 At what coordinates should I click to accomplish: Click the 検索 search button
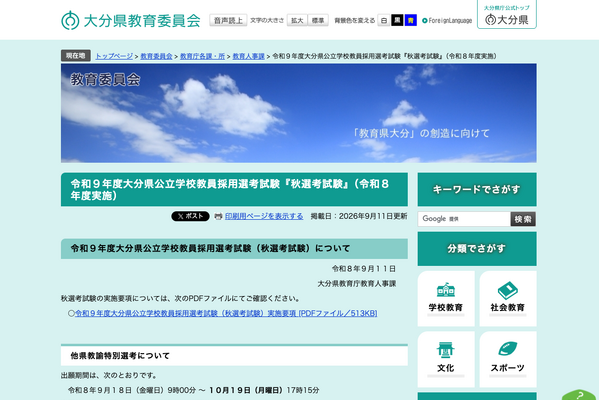523,219
